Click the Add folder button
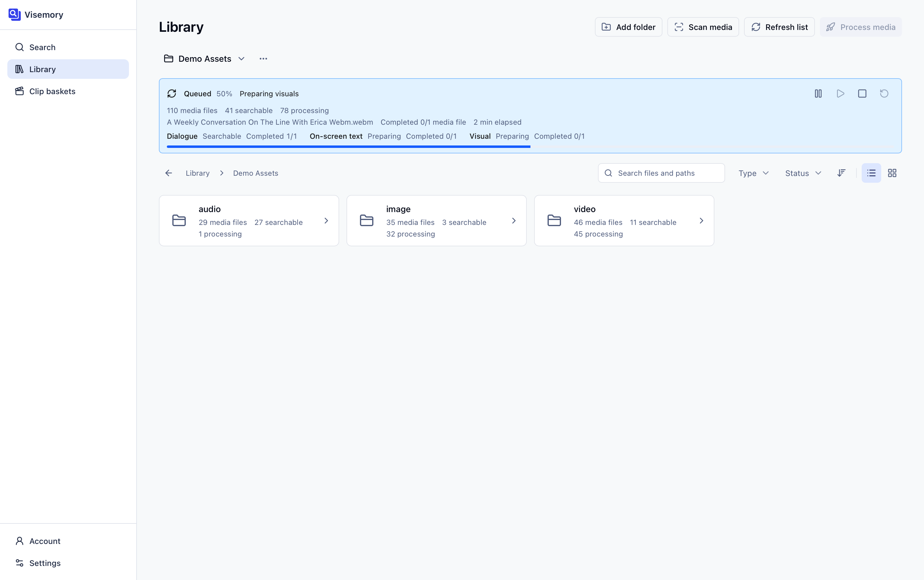Viewport: 924px width, 580px height. 628,27
